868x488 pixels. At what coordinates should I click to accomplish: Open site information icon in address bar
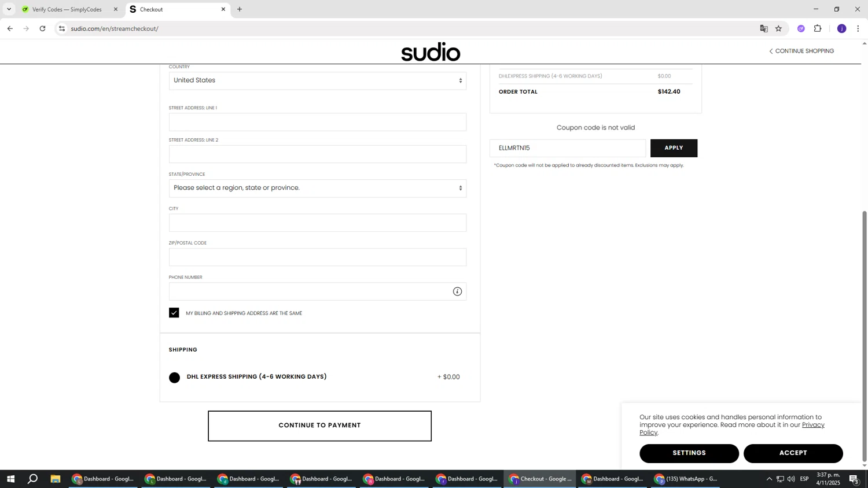(x=62, y=28)
